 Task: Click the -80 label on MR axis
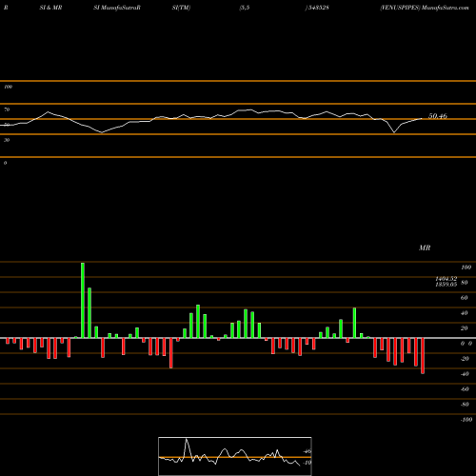[465, 405]
